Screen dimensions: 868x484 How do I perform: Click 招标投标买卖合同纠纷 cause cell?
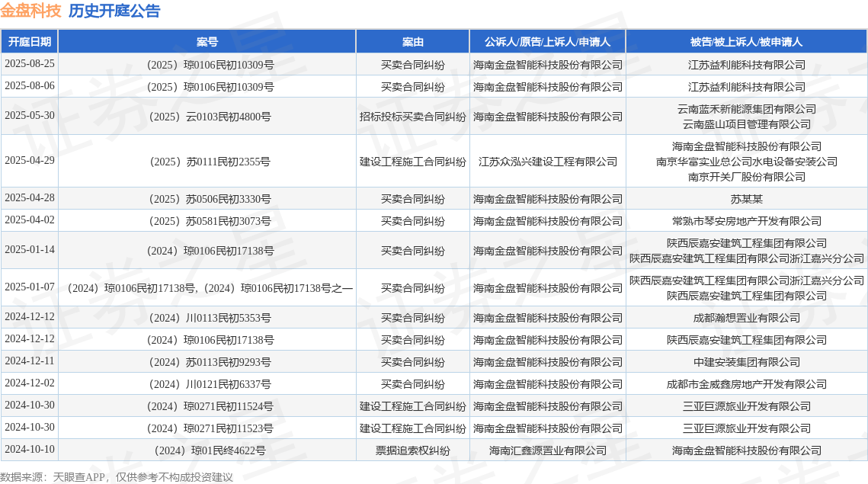[x=412, y=117]
